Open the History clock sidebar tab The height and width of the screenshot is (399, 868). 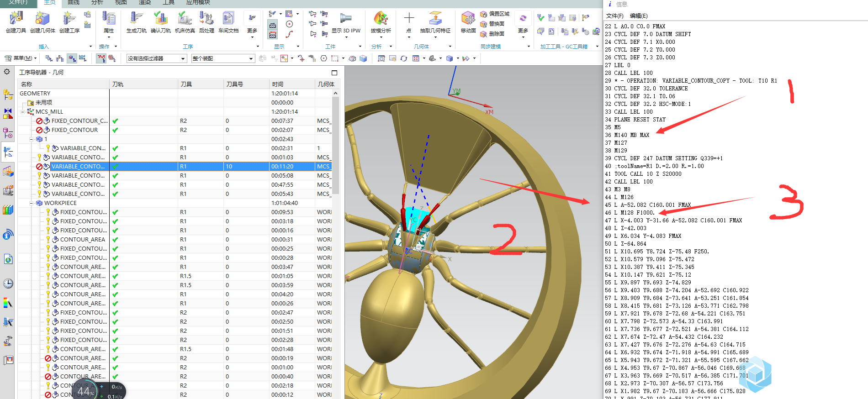tap(8, 283)
